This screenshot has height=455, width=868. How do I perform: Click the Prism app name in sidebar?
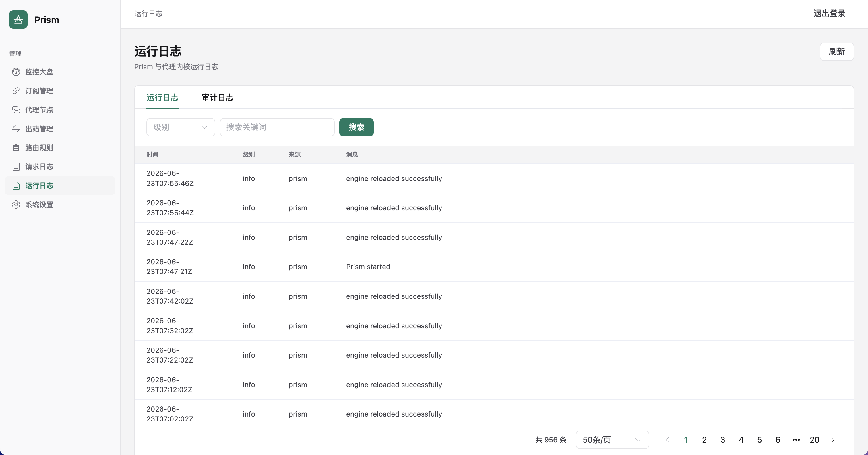[46, 20]
